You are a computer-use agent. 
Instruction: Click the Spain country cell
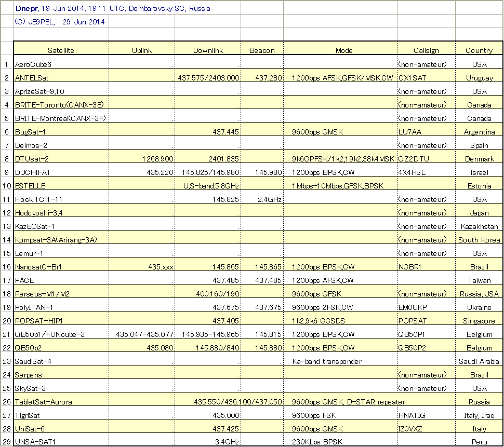coord(479,143)
